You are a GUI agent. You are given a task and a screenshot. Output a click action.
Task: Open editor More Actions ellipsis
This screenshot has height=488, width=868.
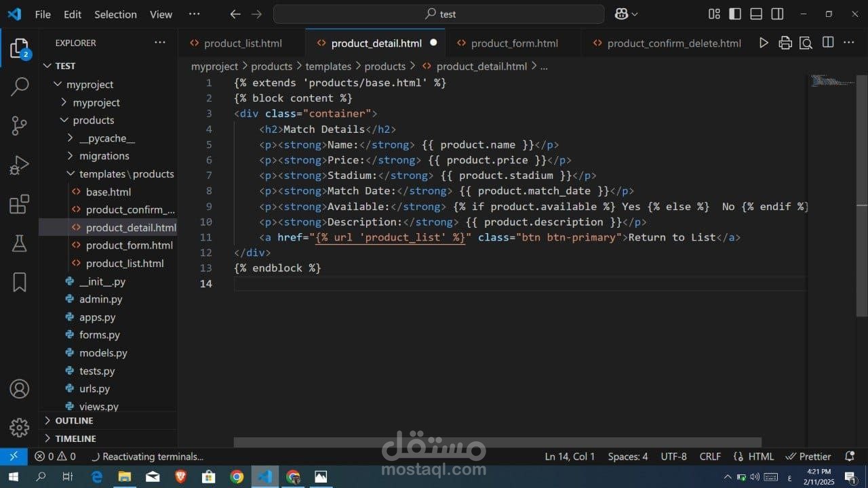tap(848, 43)
